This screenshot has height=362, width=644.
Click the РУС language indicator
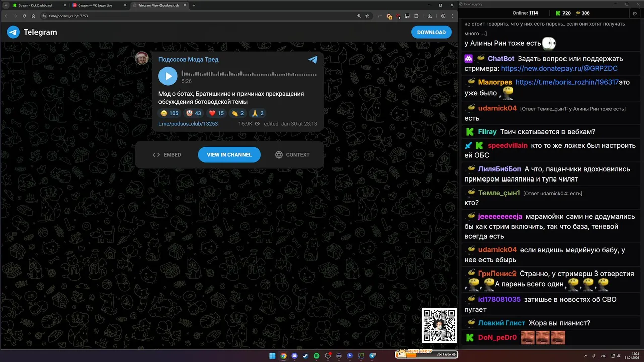point(603,356)
